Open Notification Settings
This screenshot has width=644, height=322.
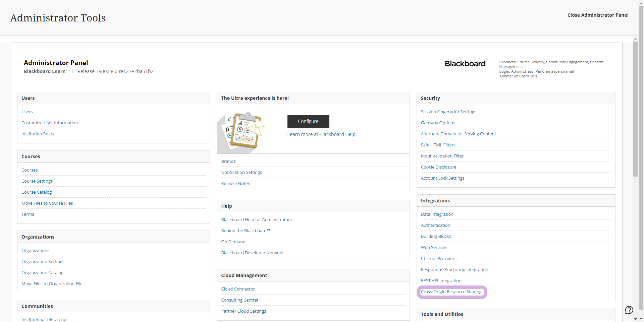coord(241,173)
